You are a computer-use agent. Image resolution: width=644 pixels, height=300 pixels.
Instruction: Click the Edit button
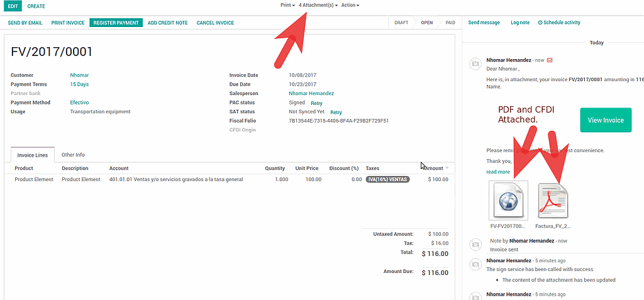pos(13,6)
